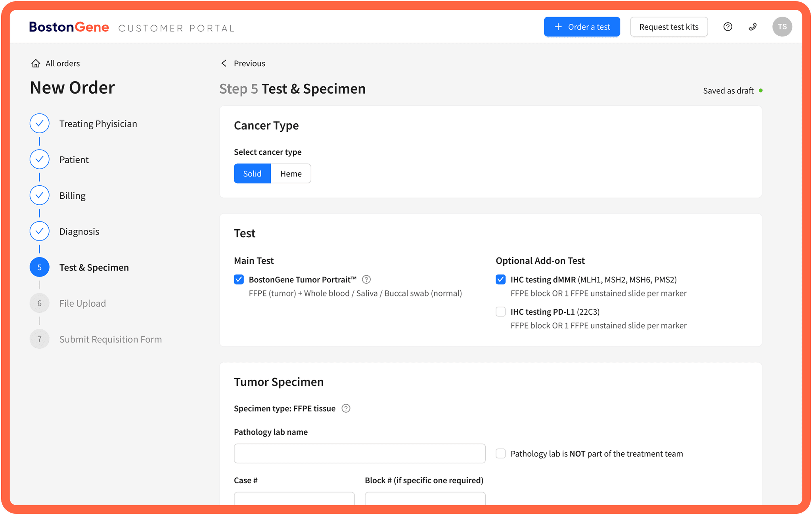The width and height of the screenshot is (812, 515).
Task: Uncheck IHC testing dMMR add-on
Action: pyautogui.click(x=500, y=279)
